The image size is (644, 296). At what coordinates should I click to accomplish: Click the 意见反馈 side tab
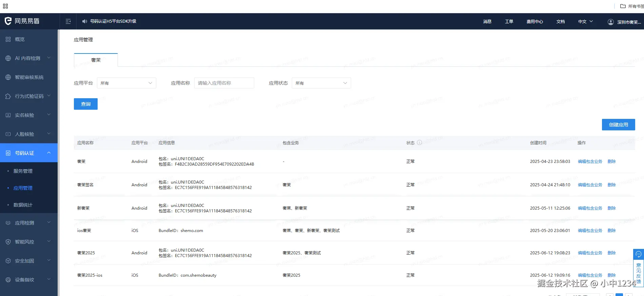(639, 273)
